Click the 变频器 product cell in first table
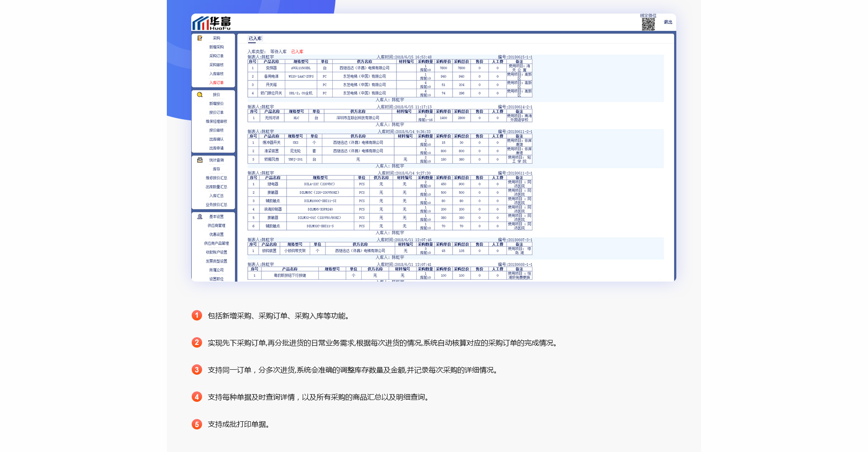 click(x=271, y=68)
